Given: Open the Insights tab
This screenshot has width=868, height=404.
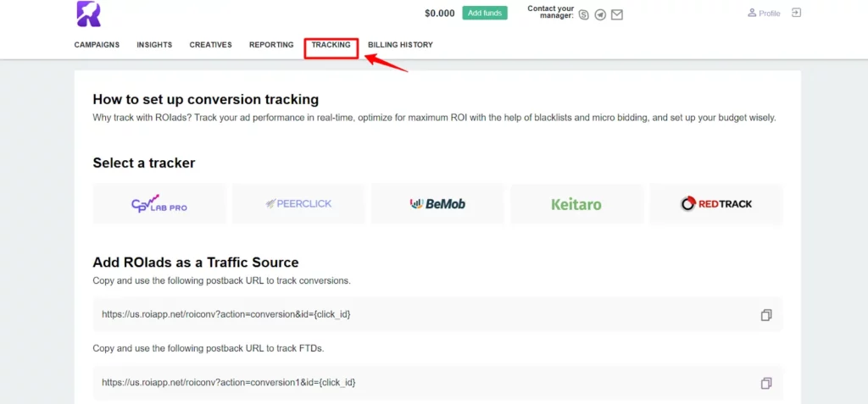Looking at the screenshot, I should (x=154, y=45).
